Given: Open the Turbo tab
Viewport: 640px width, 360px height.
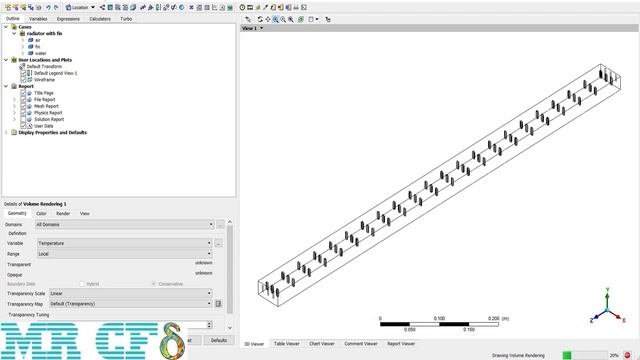Looking at the screenshot, I should pos(126,19).
